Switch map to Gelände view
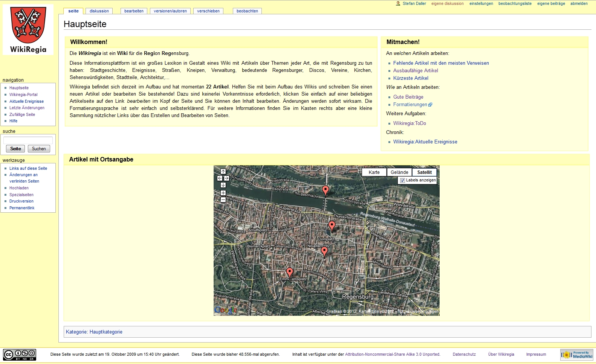This screenshot has height=364, width=596. 399,172
